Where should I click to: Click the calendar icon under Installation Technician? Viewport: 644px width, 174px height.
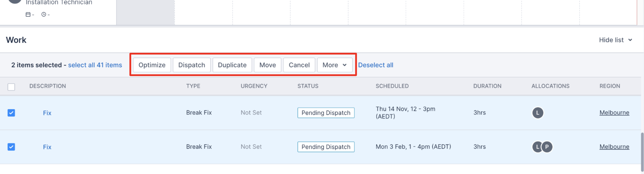click(x=28, y=14)
